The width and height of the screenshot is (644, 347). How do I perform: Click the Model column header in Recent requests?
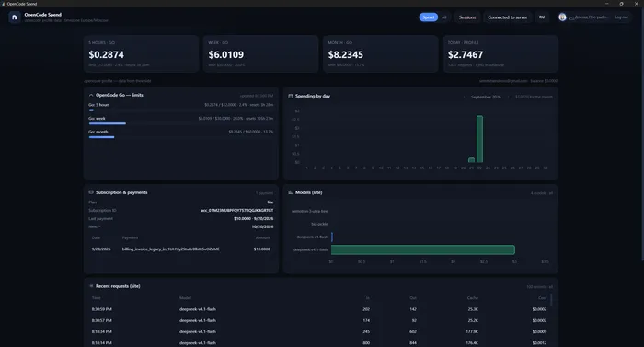pyautogui.click(x=185, y=298)
